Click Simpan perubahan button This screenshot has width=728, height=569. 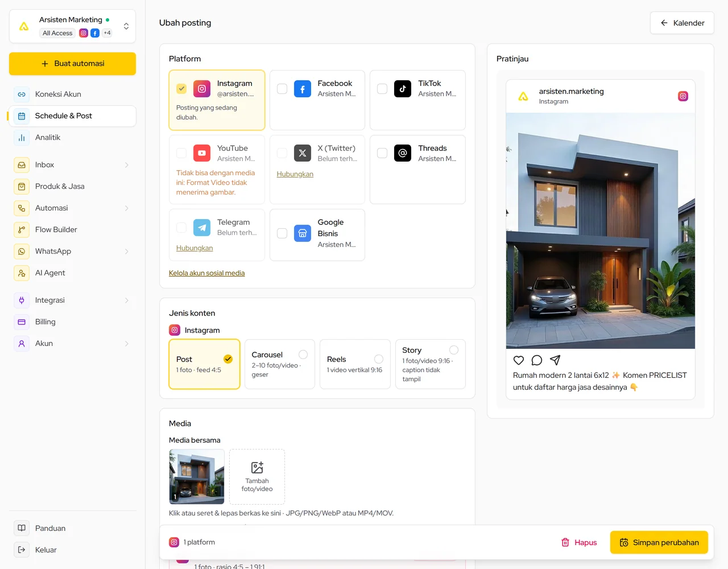click(x=659, y=542)
